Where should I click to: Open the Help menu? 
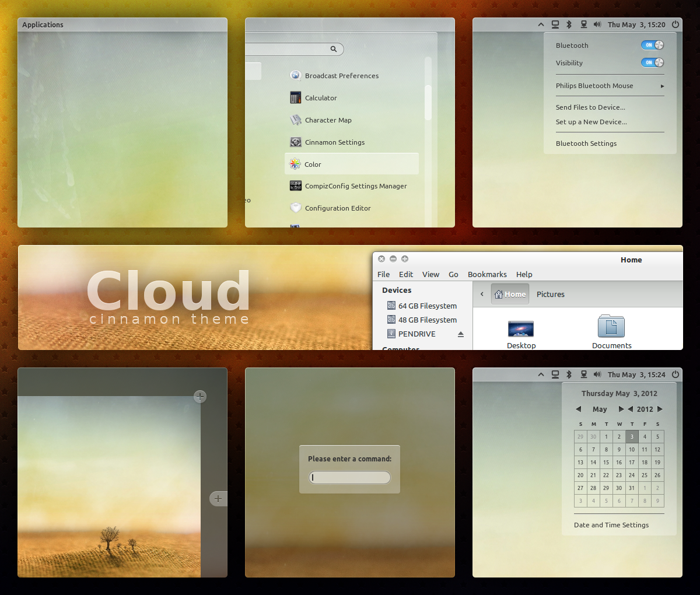(524, 274)
